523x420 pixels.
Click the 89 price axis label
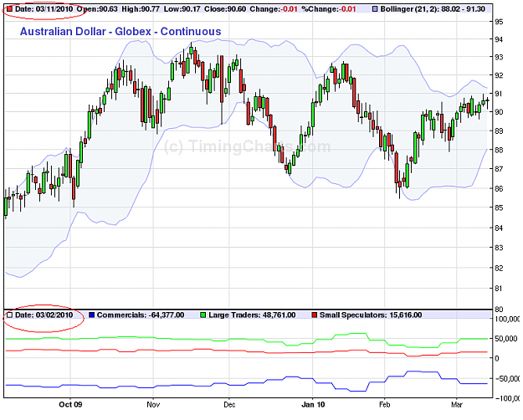click(x=499, y=131)
